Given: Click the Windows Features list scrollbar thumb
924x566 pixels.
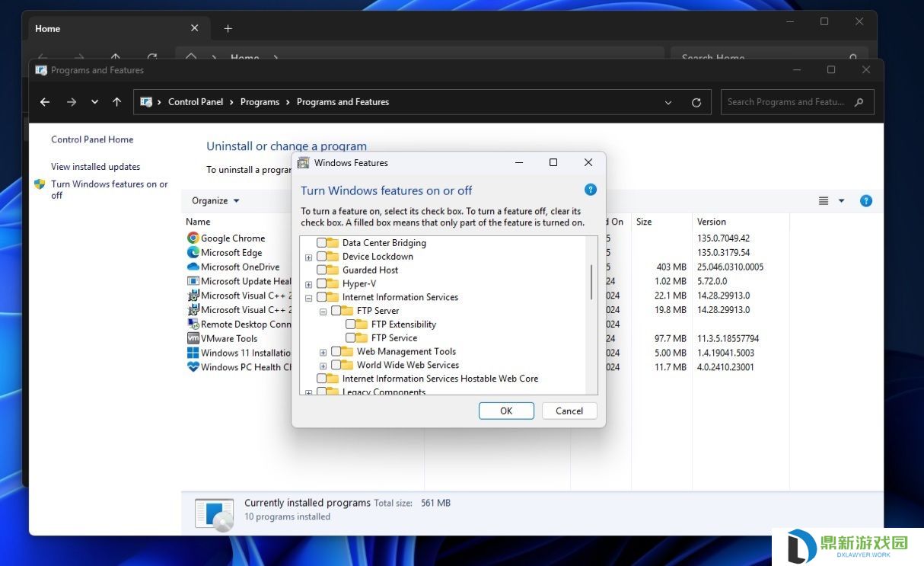Looking at the screenshot, I should tap(591, 282).
